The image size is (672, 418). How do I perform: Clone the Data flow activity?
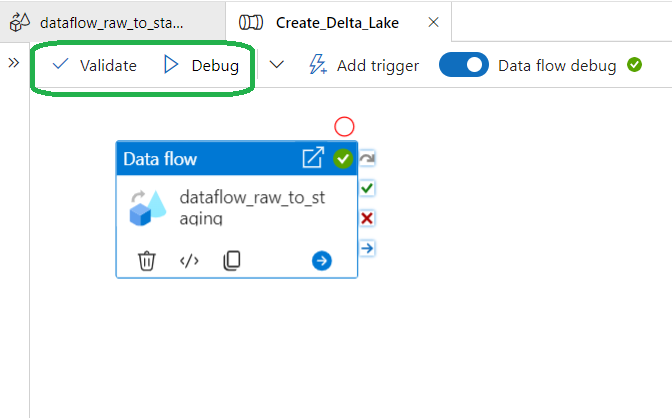pyautogui.click(x=231, y=261)
